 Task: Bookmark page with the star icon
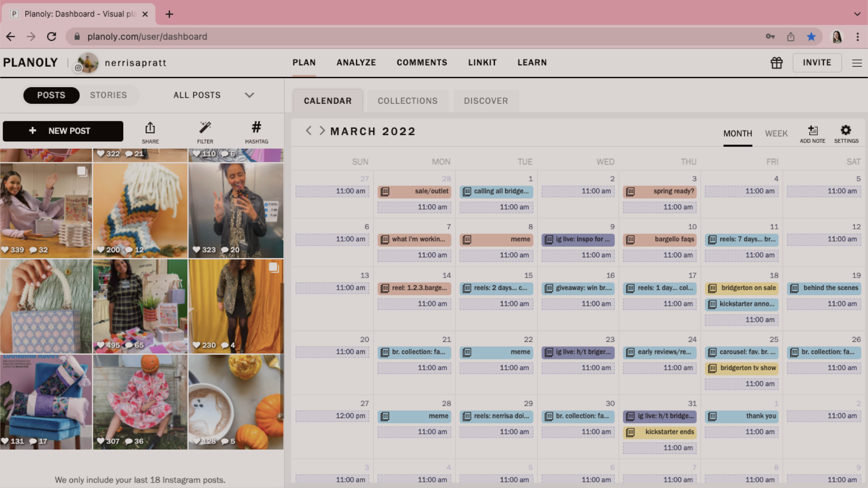(x=811, y=37)
